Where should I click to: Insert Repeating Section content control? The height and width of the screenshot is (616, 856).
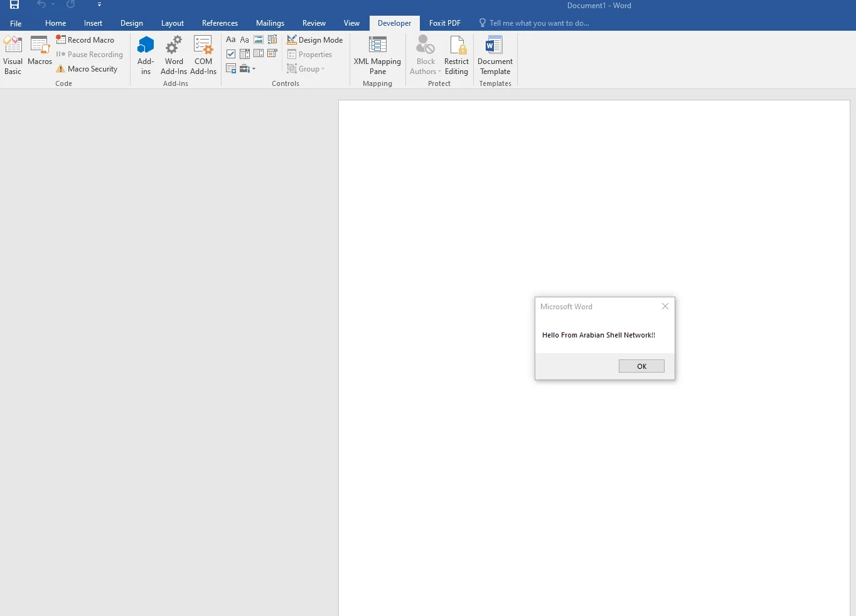(231, 68)
